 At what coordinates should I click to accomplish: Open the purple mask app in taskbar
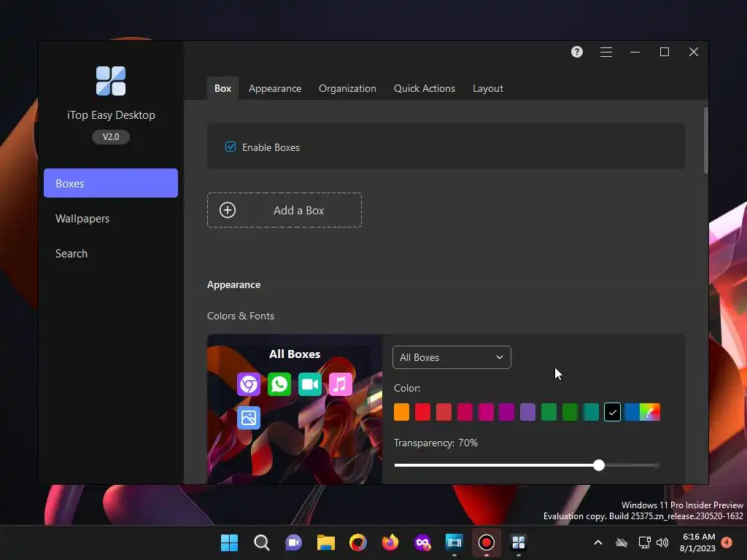click(x=422, y=542)
